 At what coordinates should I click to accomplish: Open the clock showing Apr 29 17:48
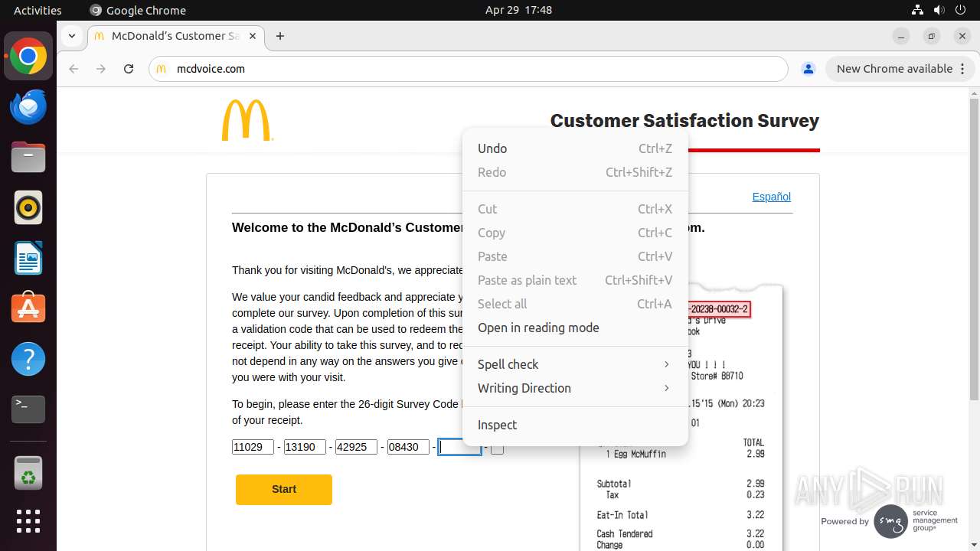coord(518,10)
